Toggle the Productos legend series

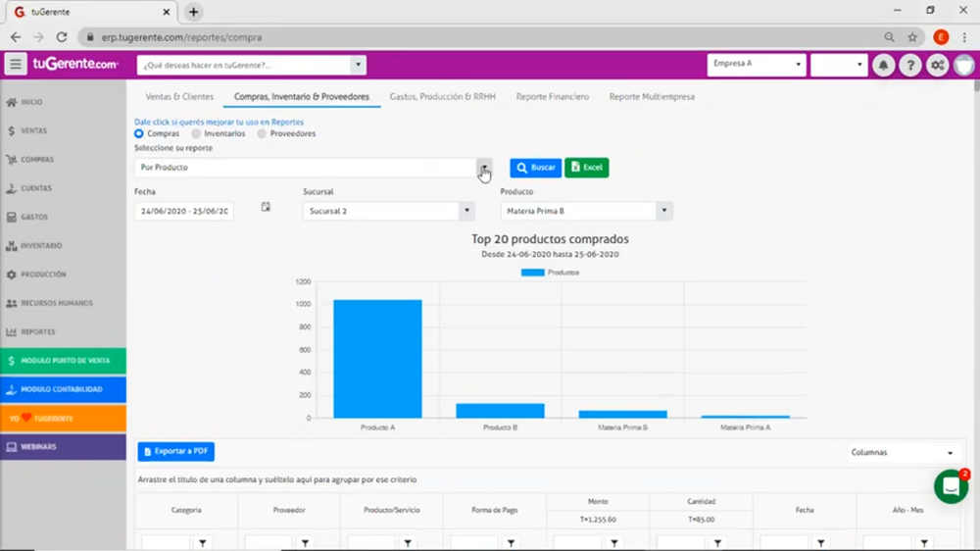550,273
